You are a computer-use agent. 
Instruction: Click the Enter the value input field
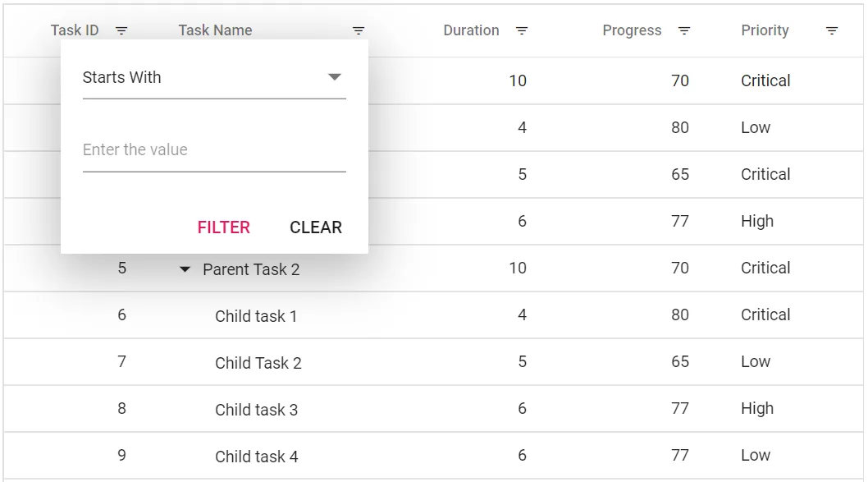coord(213,149)
